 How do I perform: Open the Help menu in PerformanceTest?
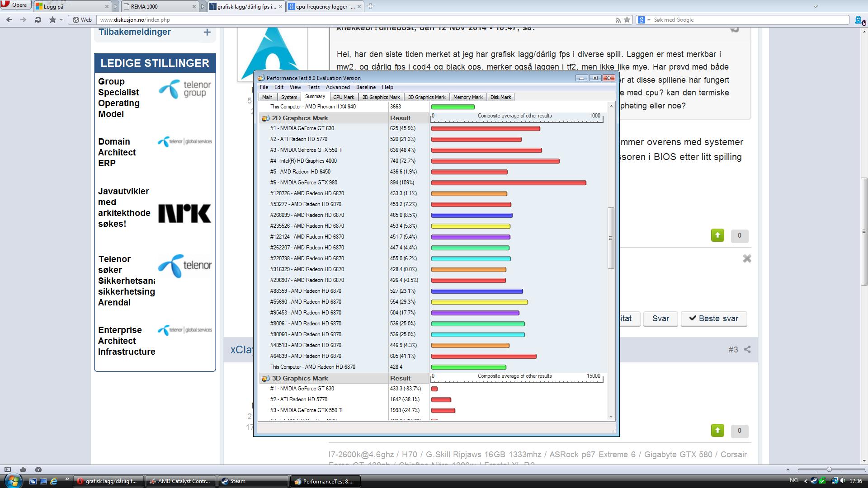[x=387, y=87]
